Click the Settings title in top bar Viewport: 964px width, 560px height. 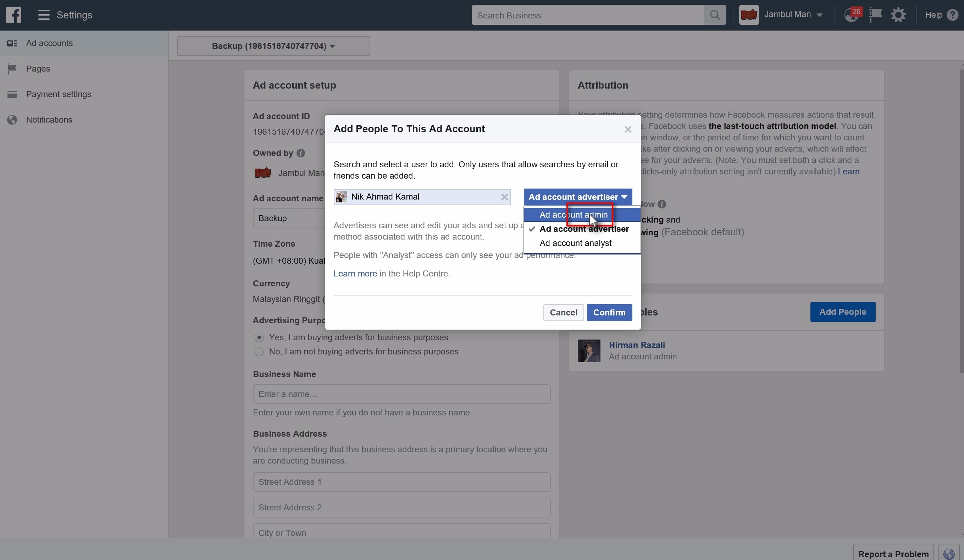74,15
